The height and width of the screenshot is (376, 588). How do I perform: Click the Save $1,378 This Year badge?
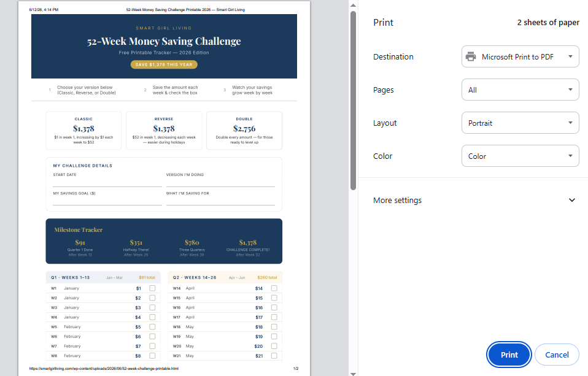click(x=164, y=64)
